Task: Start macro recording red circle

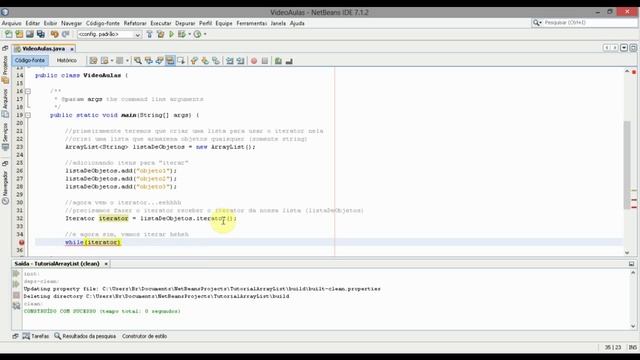Action: [x=254, y=61]
